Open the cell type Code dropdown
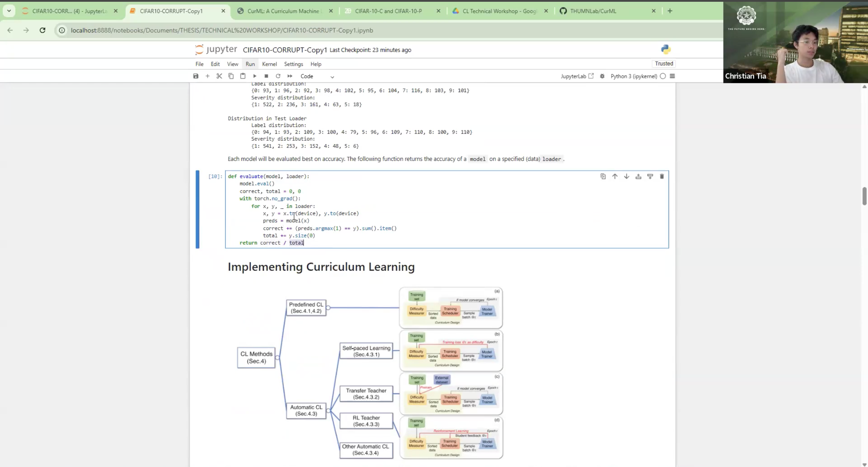Image resolution: width=868 pixels, height=467 pixels. click(317, 76)
